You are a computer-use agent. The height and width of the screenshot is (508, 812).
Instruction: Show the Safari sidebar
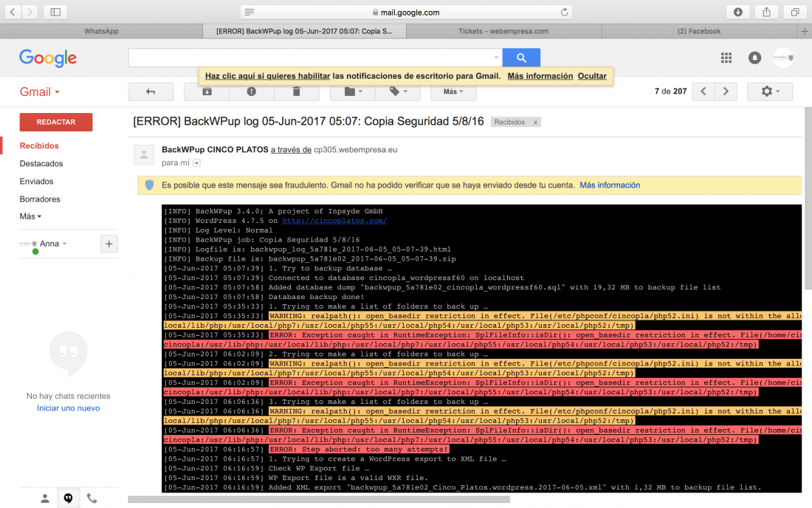55,12
